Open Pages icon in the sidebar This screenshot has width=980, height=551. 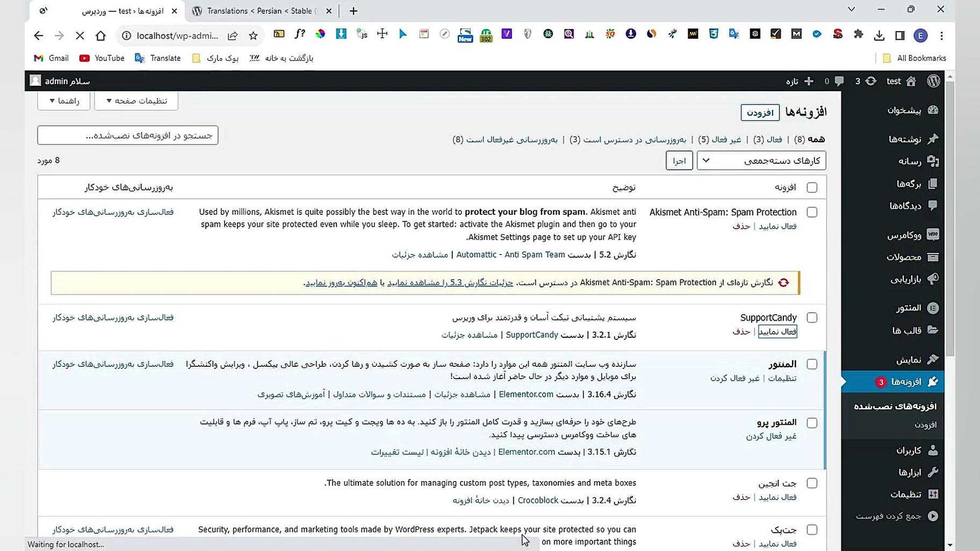933,184
